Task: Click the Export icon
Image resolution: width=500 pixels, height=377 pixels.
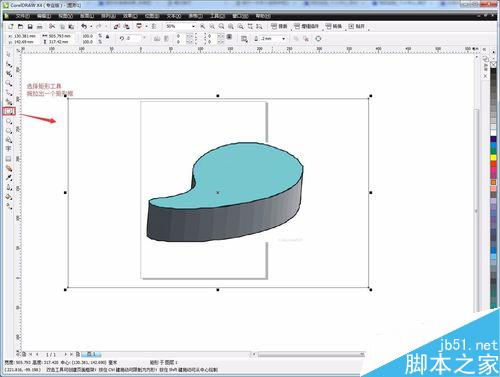Action: point(126,26)
